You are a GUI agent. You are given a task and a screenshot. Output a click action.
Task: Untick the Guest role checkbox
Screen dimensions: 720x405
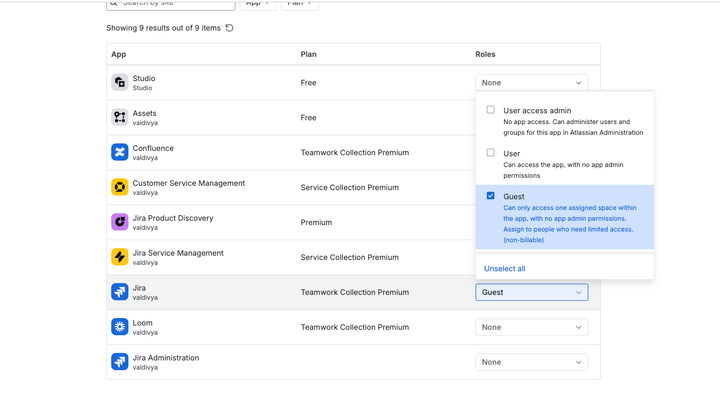(x=490, y=196)
